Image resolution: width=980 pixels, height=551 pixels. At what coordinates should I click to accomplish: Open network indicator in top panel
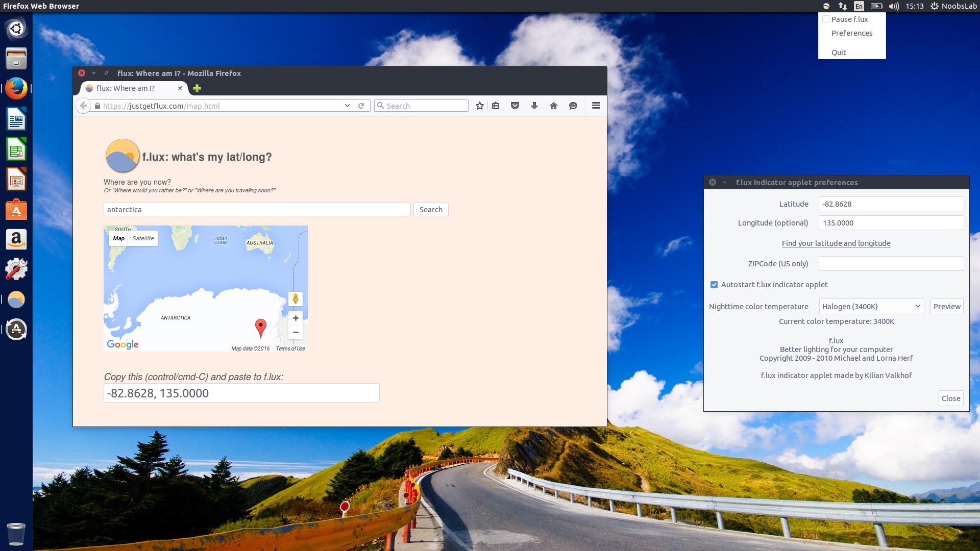click(x=843, y=6)
